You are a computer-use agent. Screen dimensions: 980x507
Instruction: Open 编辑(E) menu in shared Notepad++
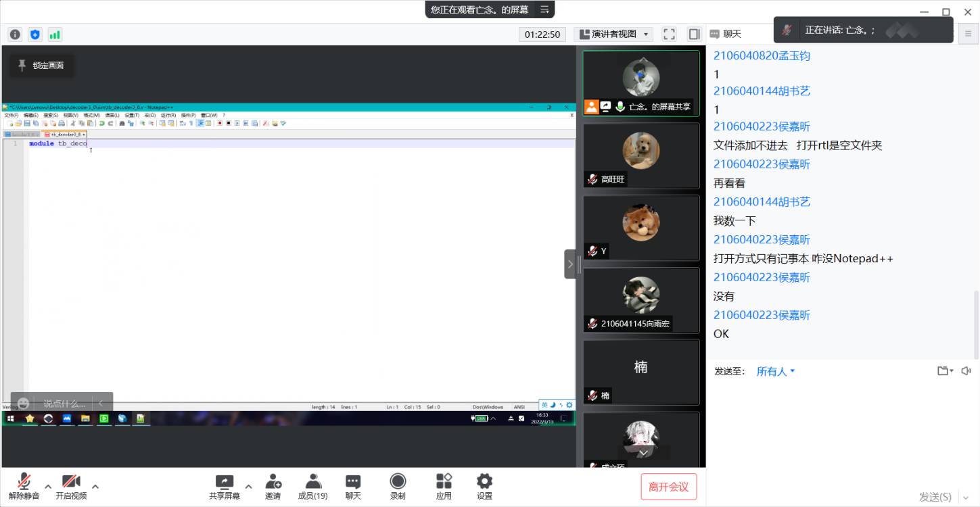[x=31, y=115]
